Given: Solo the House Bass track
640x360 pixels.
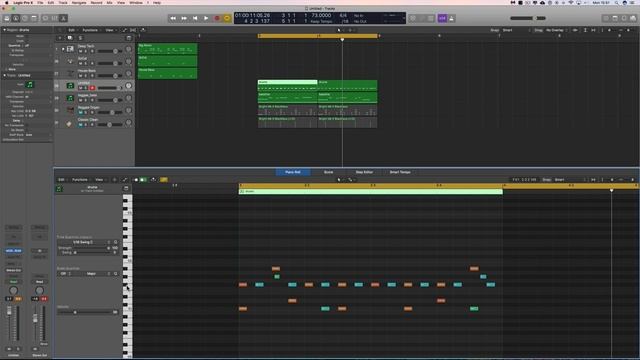Looking at the screenshot, I should 86,76.
